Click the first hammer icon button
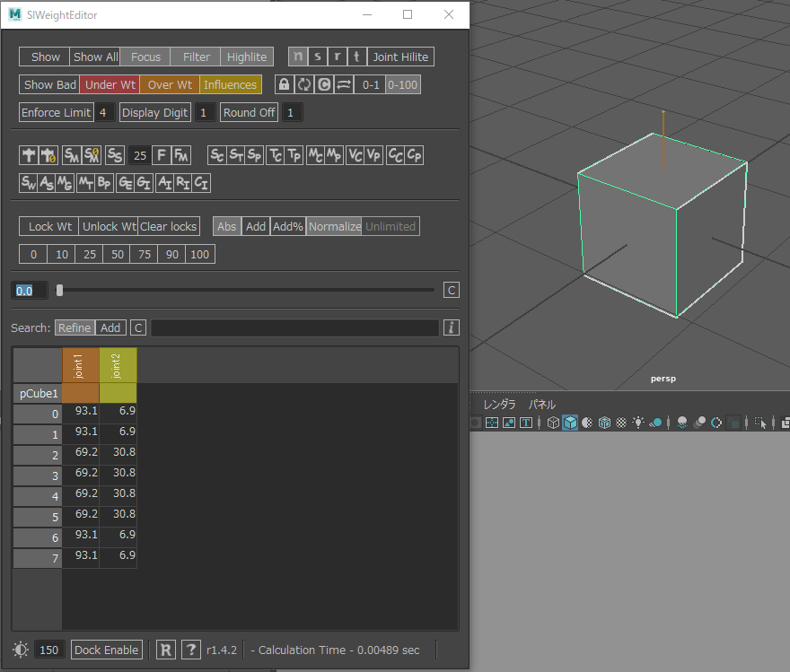Screen dimensions: 790x672 click(29, 155)
